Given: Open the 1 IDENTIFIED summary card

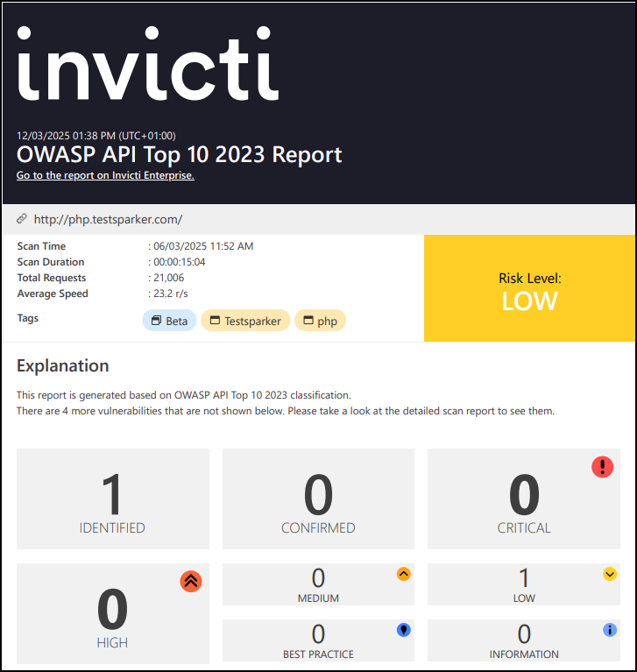Looking at the screenshot, I should pos(113,499).
